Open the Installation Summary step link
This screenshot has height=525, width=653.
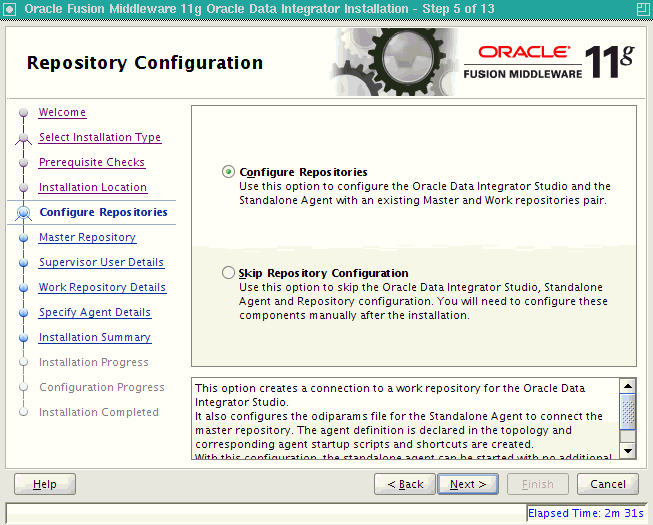[x=95, y=337]
